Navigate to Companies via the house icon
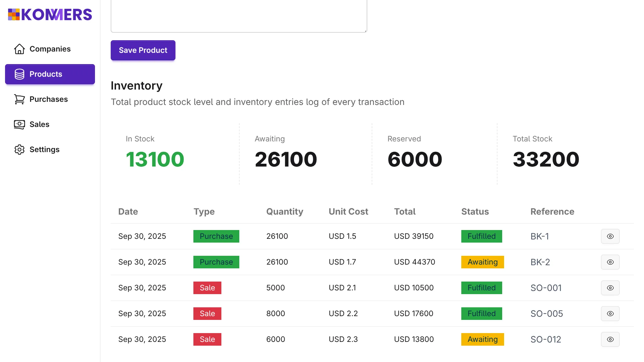644x362 pixels. pos(19,49)
